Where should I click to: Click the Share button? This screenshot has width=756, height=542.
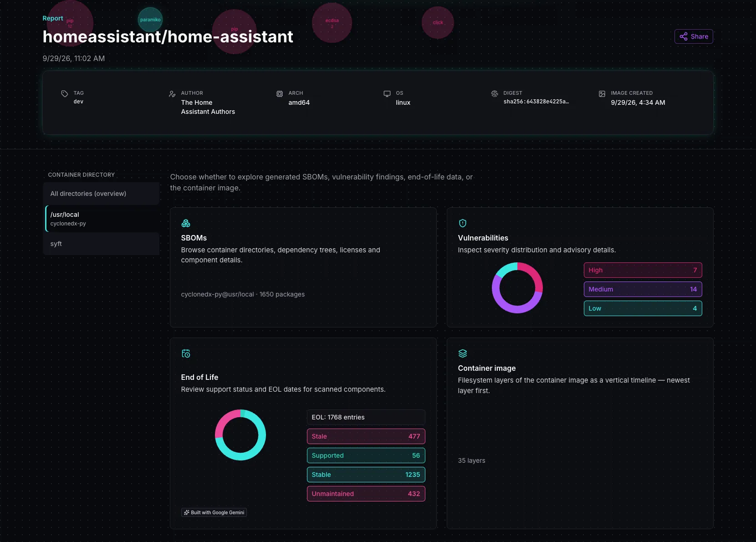(x=694, y=36)
